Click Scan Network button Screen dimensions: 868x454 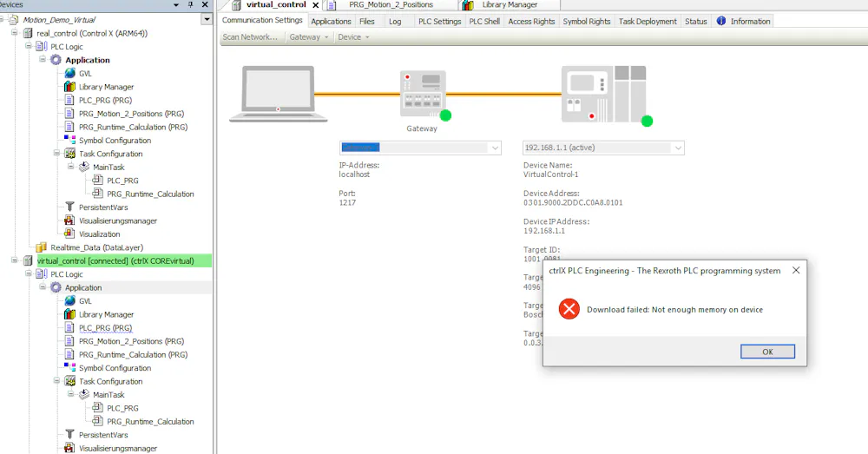pyautogui.click(x=250, y=37)
